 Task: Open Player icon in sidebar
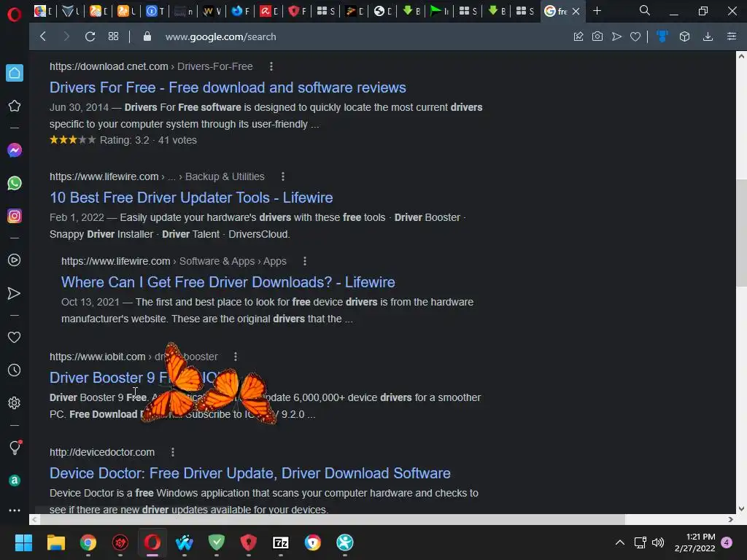(15, 260)
